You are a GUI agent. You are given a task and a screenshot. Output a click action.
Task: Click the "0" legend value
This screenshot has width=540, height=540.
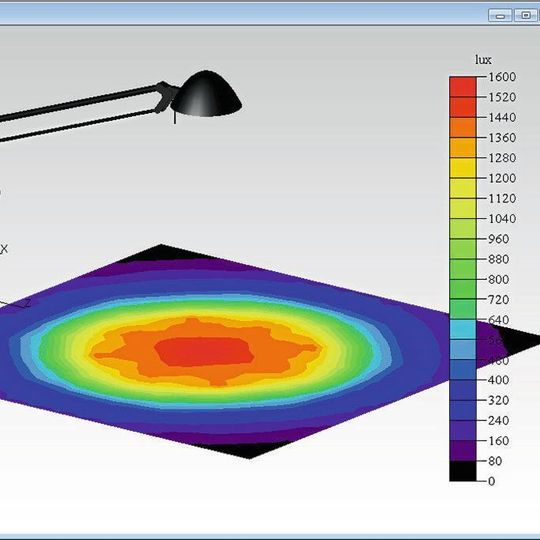tap(492, 481)
